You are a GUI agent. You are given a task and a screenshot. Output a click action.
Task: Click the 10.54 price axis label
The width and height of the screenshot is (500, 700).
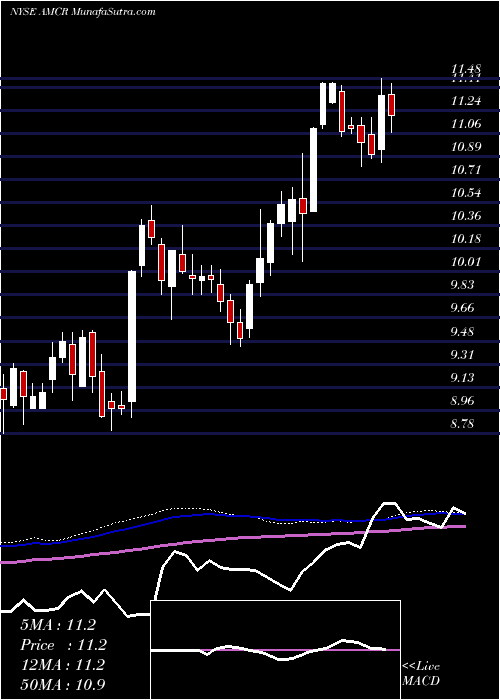pyautogui.click(x=466, y=193)
